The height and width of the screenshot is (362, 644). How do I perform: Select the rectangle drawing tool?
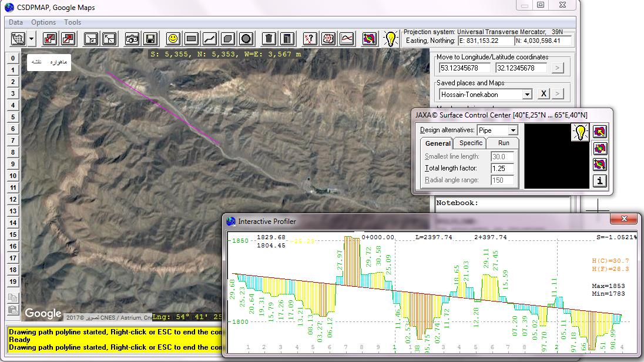[192, 39]
